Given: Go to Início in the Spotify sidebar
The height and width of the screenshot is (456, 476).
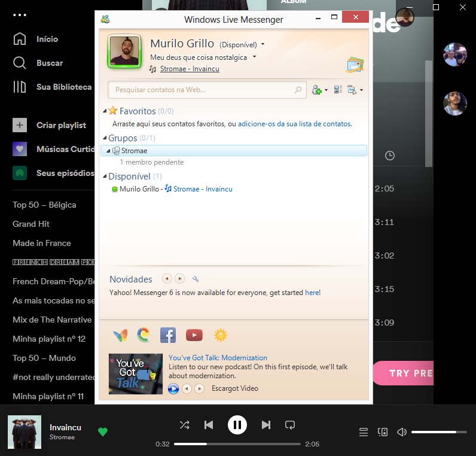Looking at the screenshot, I should coord(47,39).
